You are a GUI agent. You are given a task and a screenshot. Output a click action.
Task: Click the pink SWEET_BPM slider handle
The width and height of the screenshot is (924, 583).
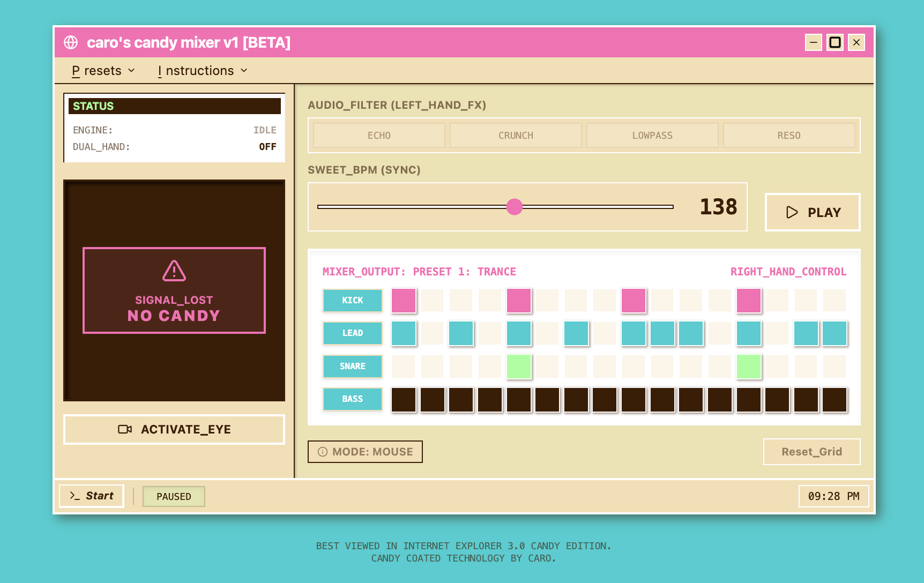coord(515,207)
